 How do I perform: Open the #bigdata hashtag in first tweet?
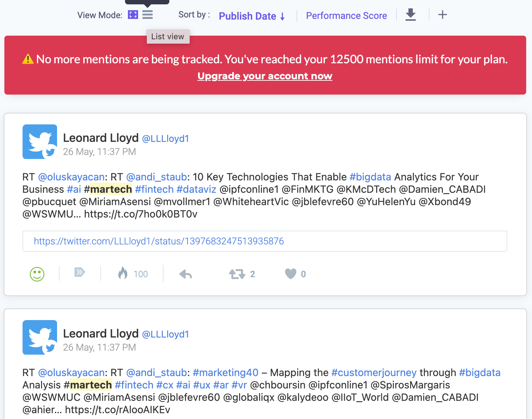[x=370, y=177]
